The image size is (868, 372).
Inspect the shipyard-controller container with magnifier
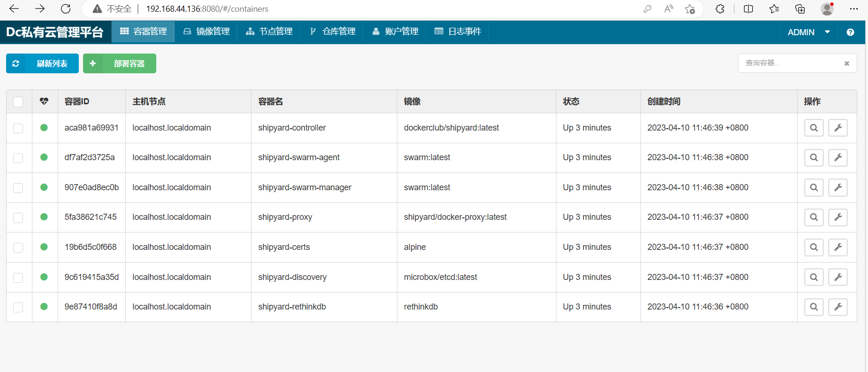pos(814,128)
